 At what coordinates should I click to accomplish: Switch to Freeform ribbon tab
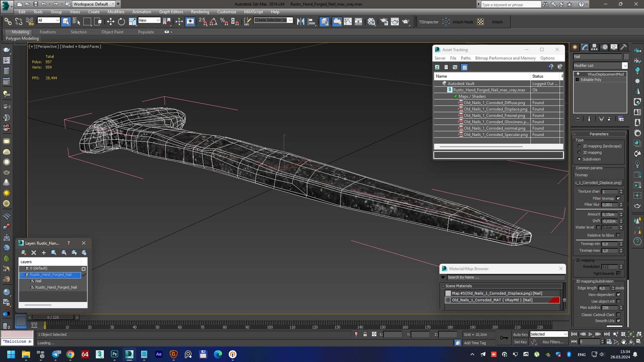(x=48, y=32)
